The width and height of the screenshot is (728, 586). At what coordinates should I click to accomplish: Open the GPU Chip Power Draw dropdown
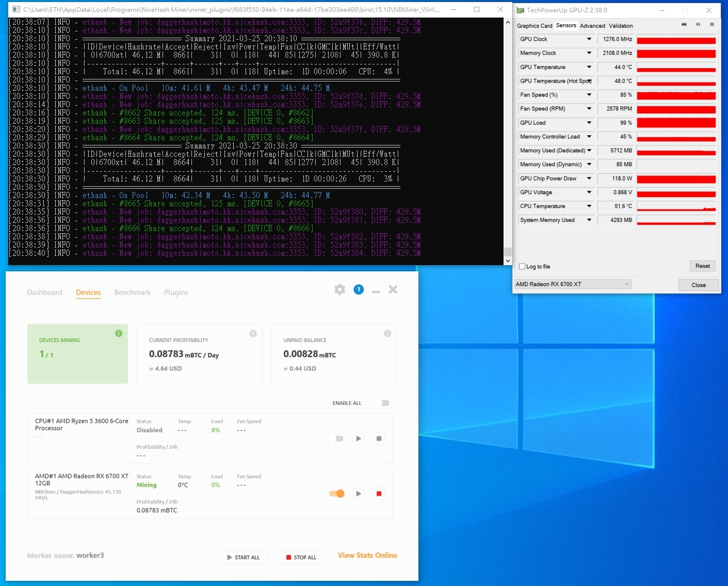pyautogui.click(x=589, y=178)
